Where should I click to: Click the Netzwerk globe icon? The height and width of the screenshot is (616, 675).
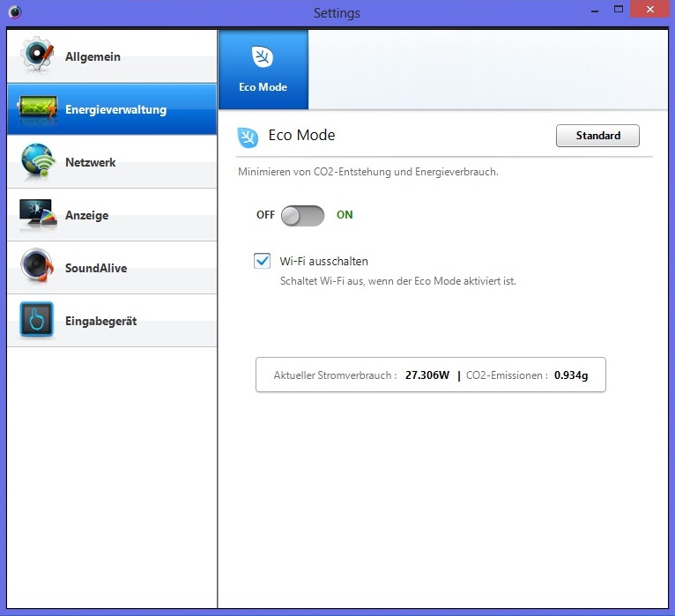coord(38,161)
